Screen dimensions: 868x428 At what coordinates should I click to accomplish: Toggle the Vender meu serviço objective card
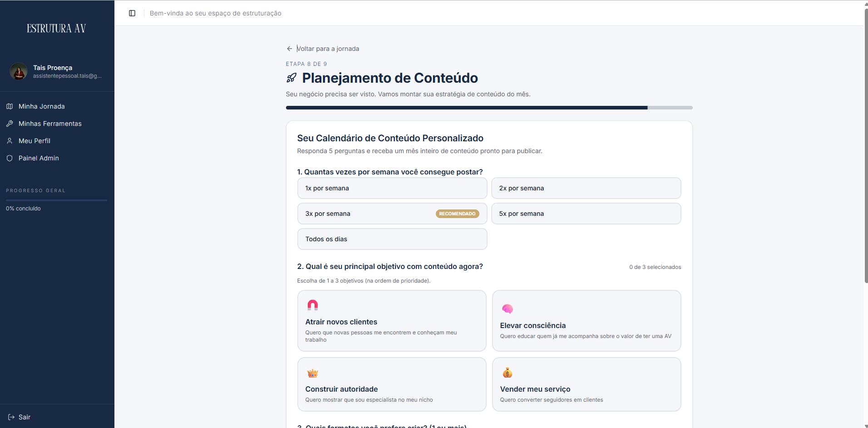tap(587, 384)
